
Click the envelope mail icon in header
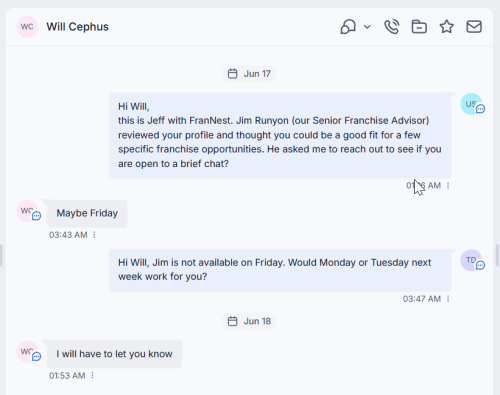tap(474, 27)
